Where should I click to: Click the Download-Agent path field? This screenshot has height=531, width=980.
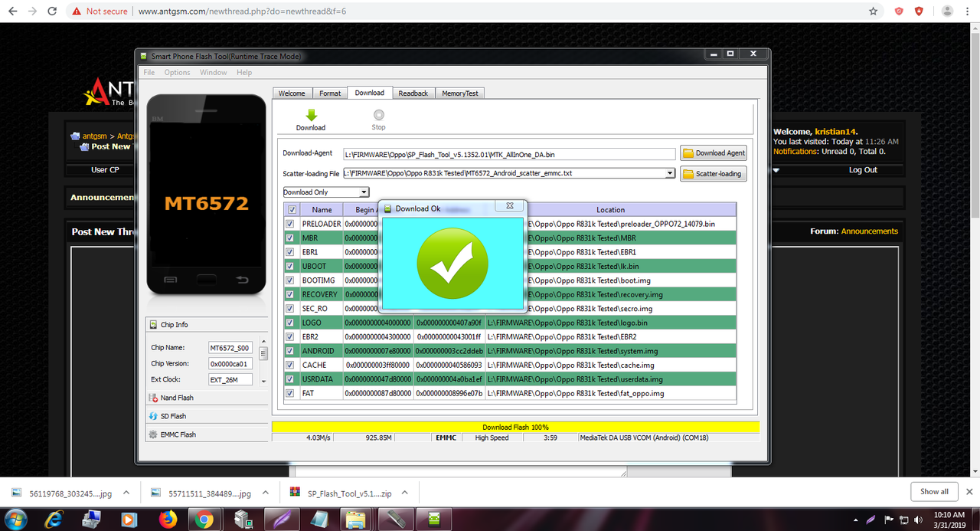tap(509, 154)
